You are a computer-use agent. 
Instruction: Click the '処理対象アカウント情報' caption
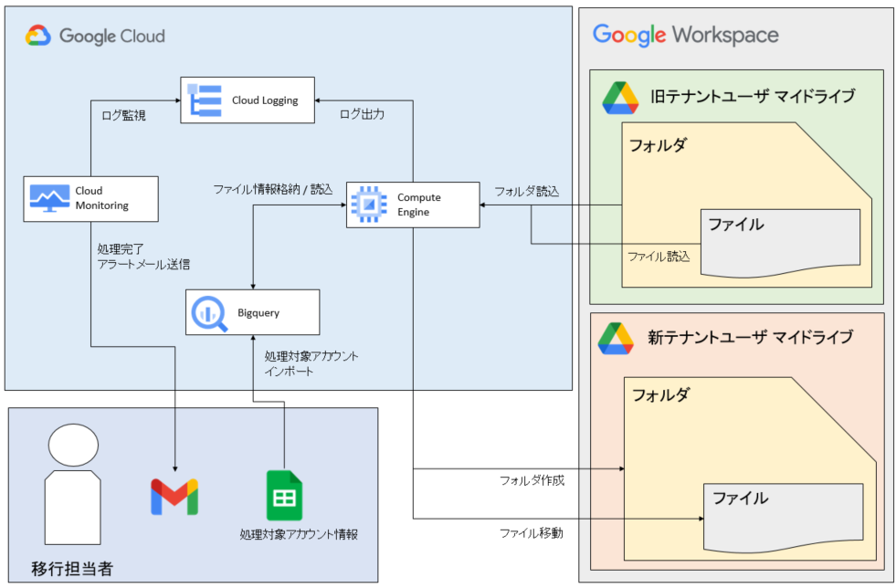299,534
